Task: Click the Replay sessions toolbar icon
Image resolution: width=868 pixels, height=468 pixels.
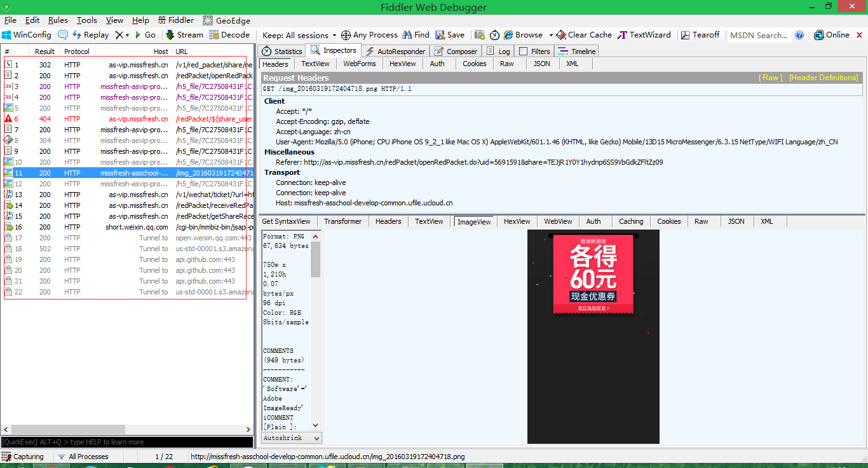Action: 78,35
